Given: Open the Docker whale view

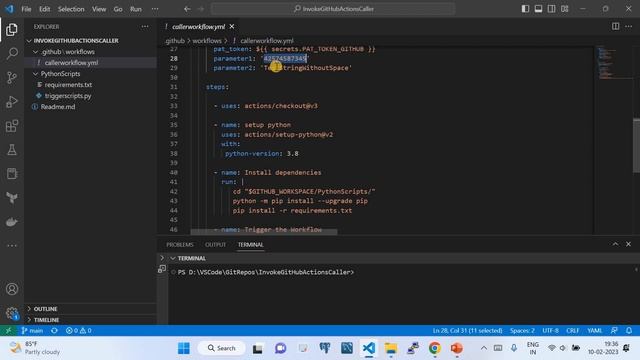Looking at the screenshot, I should (12, 222).
